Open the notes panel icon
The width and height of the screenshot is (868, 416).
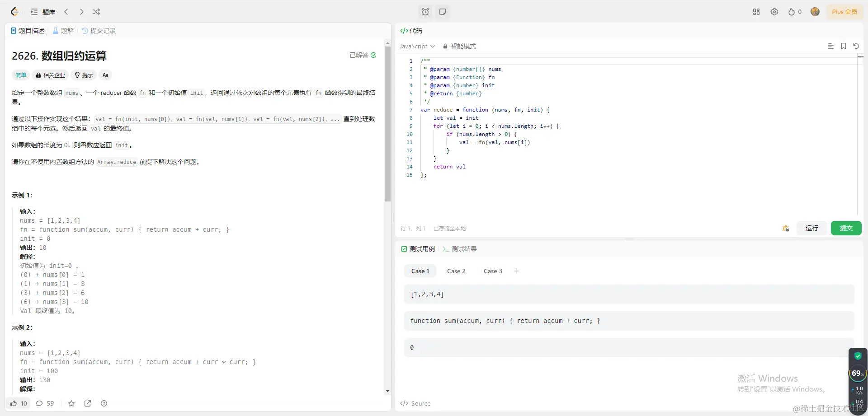443,12
